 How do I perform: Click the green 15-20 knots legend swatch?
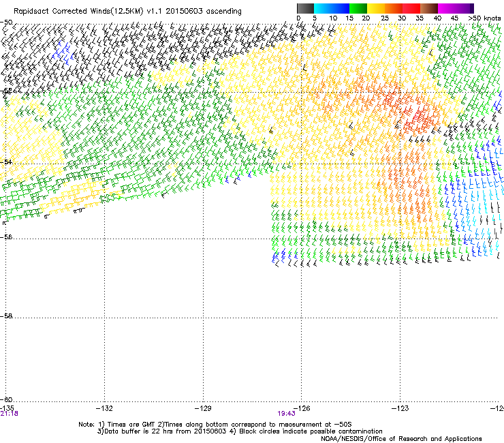pyautogui.click(x=358, y=8)
